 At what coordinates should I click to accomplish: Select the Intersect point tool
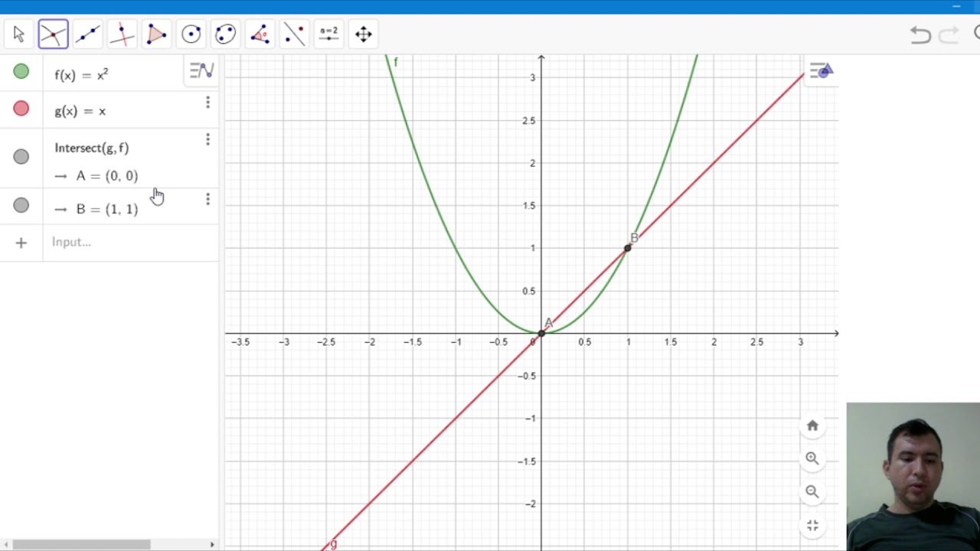click(54, 34)
